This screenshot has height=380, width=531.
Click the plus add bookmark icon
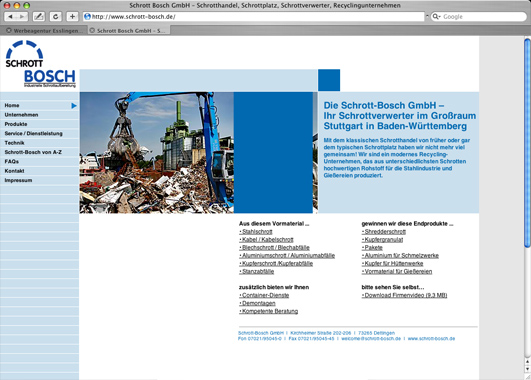72,16
